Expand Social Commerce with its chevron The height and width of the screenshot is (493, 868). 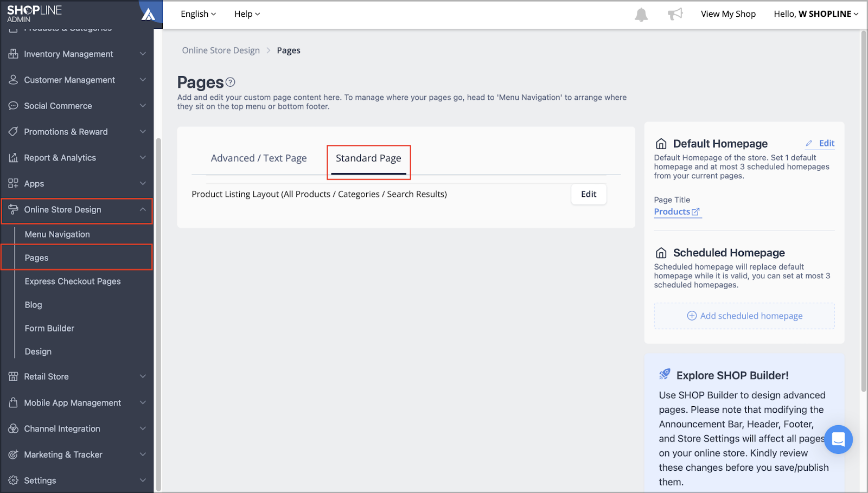[x=143, y=106]
